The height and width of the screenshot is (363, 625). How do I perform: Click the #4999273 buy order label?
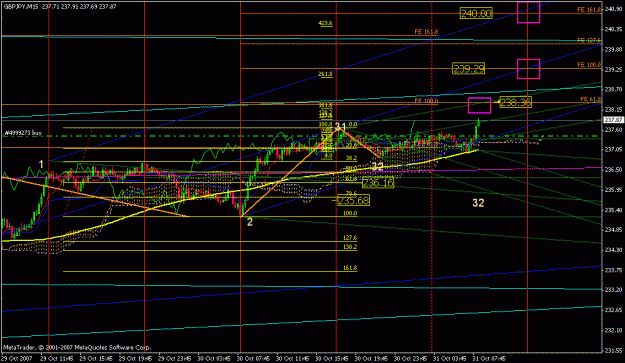23,133
